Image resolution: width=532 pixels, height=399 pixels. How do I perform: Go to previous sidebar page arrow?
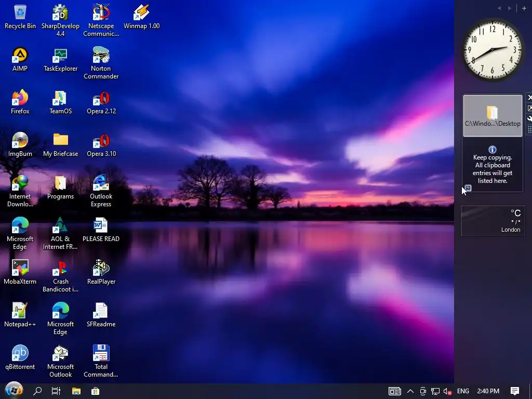pyautogui.click(x=499, y=8)
